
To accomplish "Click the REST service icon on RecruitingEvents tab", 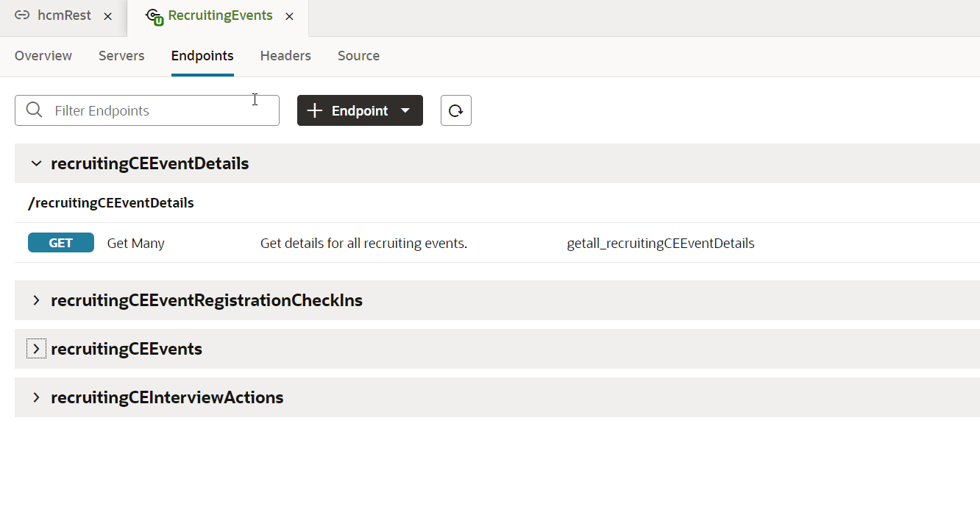I will 154,15.
